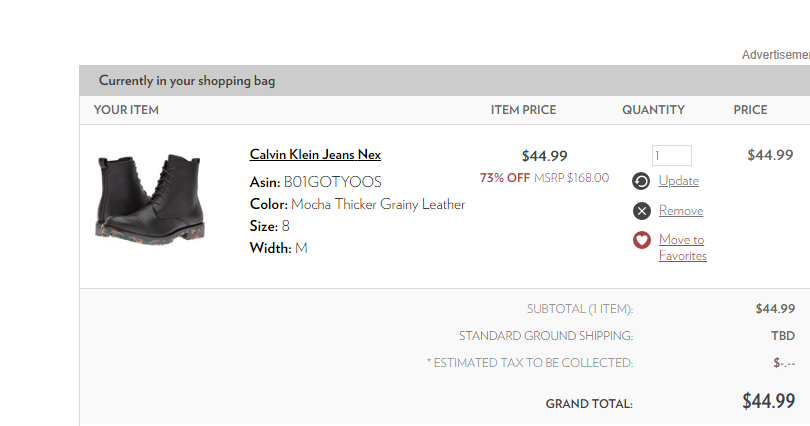Click the Standard Ground Shipping label
Screen dimensions: 810x426
point(546,336)
